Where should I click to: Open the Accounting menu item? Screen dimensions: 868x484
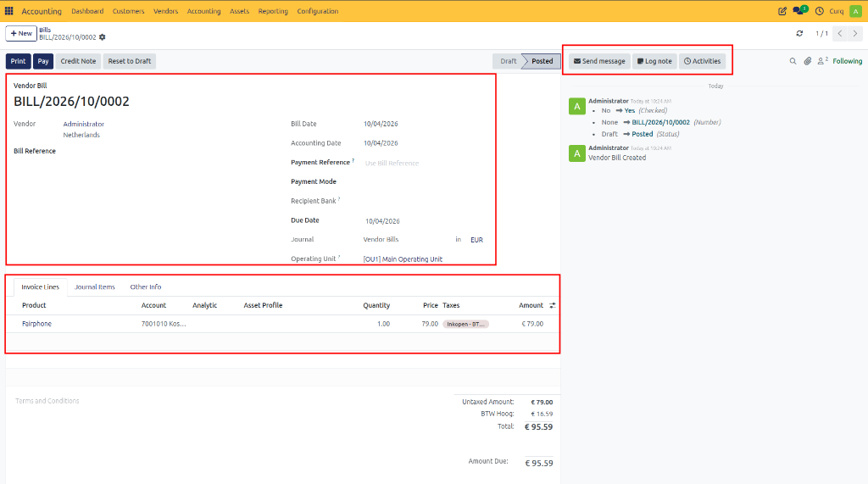pos(203,11)
